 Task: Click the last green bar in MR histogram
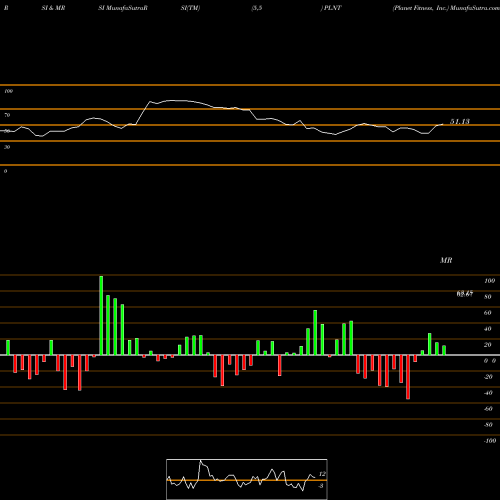click(x=444, y=350)
